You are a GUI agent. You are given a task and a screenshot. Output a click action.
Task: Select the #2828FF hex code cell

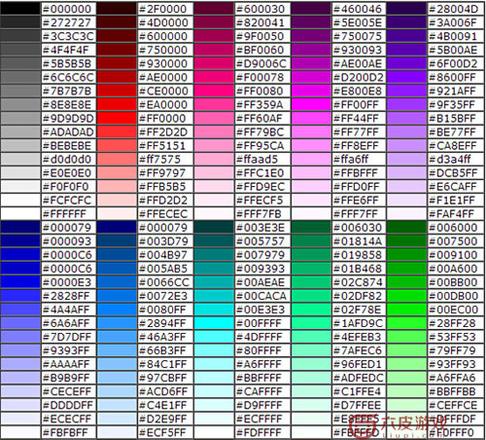69,296
